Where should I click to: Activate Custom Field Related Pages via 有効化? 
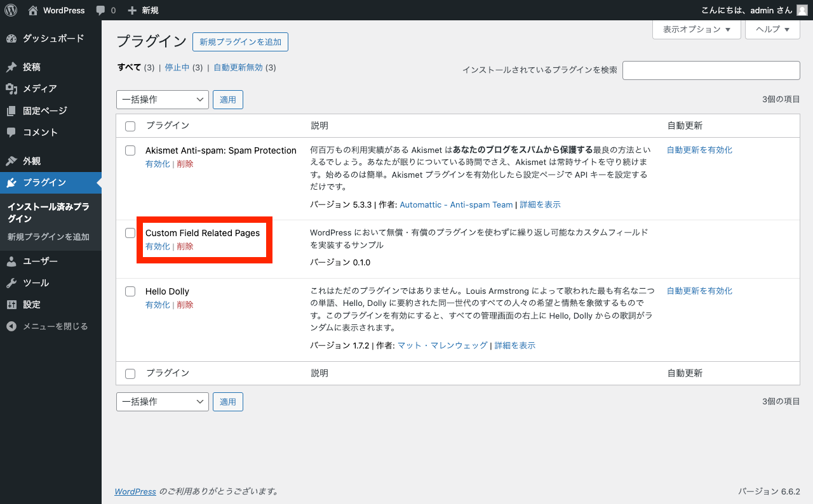click(x=158, y=246)
